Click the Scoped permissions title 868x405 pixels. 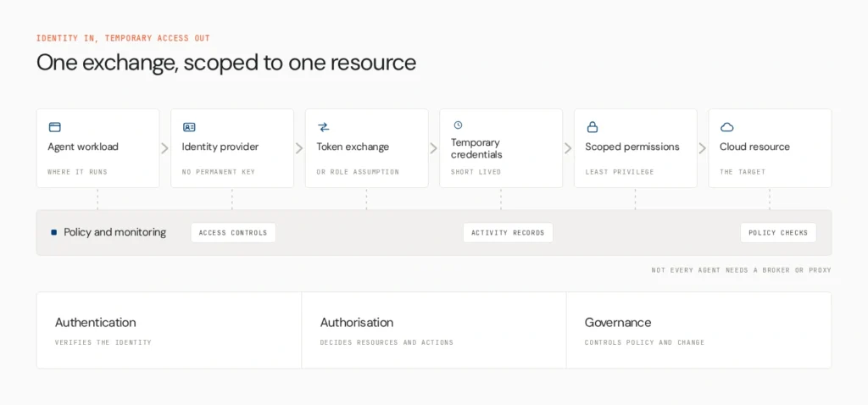pyautogui.click(x=632, y=147)
